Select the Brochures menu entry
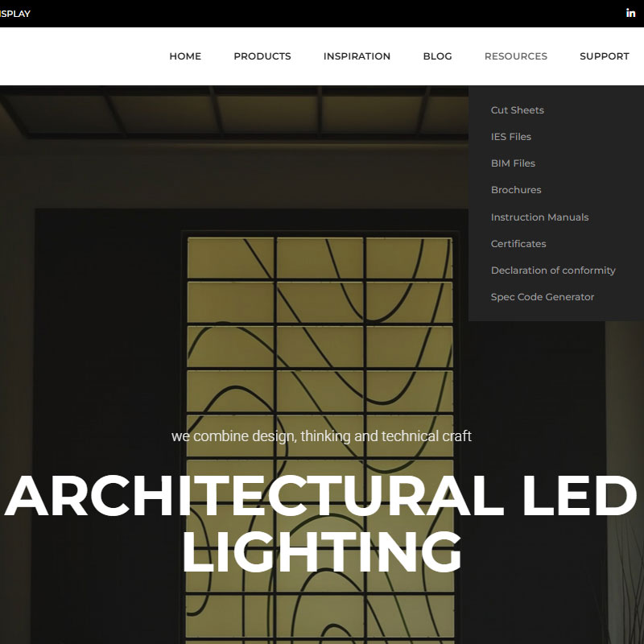This screenshot has width=644, height=644. [x=516, y=190]
